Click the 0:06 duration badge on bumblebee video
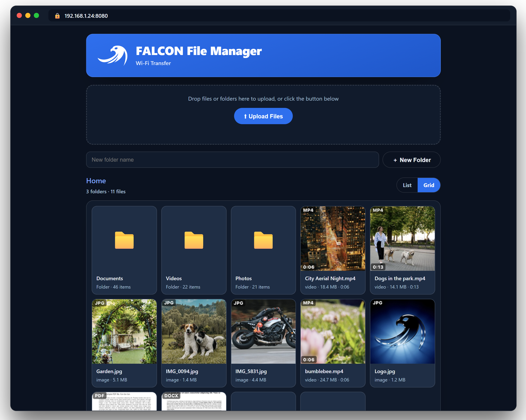The height and width of the screenshot is (420, 526). (309, 360)
